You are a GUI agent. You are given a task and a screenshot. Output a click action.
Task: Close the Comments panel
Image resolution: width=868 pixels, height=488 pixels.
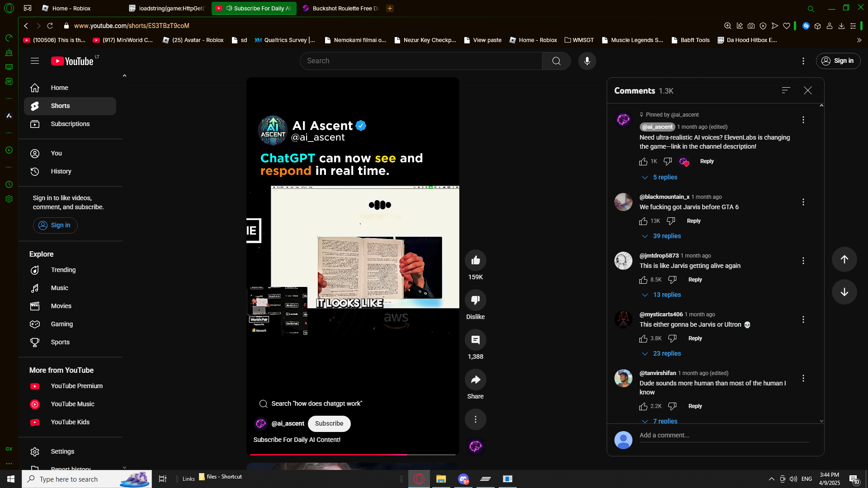point(807,90)
